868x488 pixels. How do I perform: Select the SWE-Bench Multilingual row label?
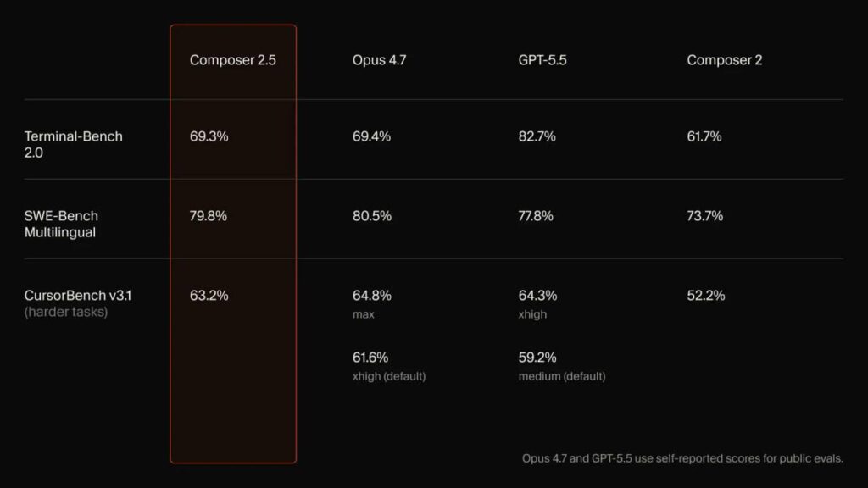[61, 224]
